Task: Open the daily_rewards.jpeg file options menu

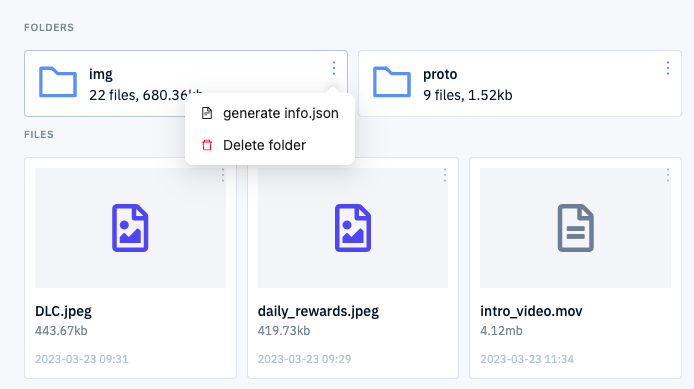Action: click(x=445, y=175)
